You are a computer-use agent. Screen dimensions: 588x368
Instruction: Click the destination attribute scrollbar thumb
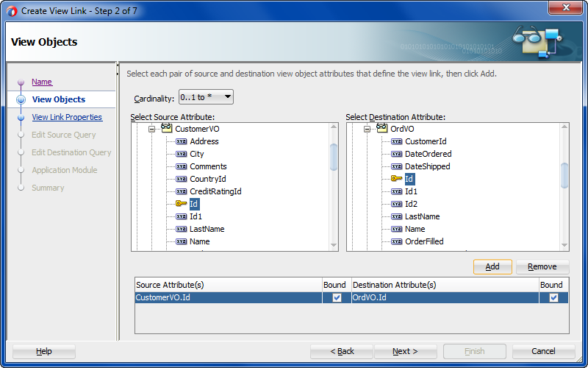[564, 175]
